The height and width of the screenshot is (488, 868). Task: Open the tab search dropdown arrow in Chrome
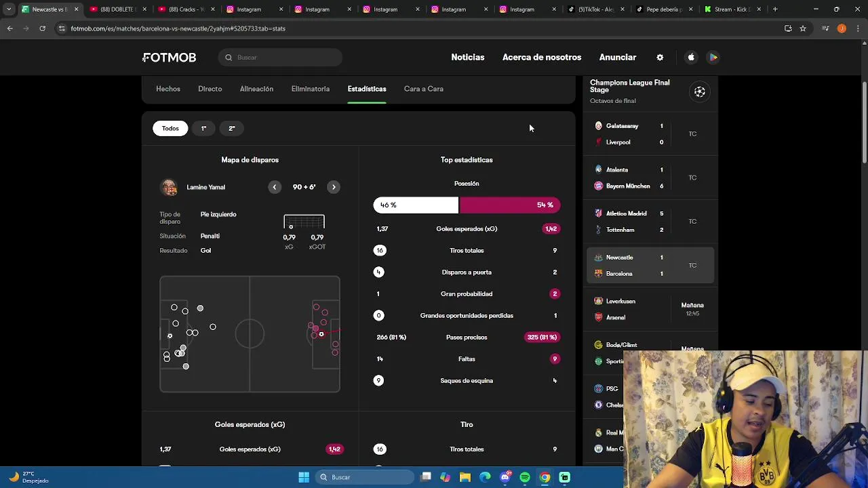pyautogui.click(x=9, y=9)
